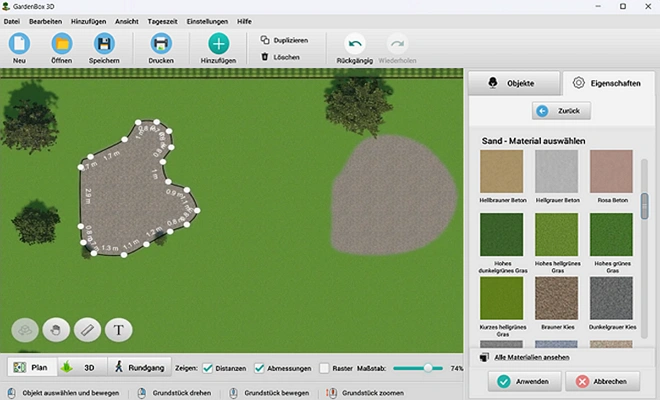Viewport: 660px width, 400px height.
Task: Enable the Raster grid checkbox
Action: point(324,368)
